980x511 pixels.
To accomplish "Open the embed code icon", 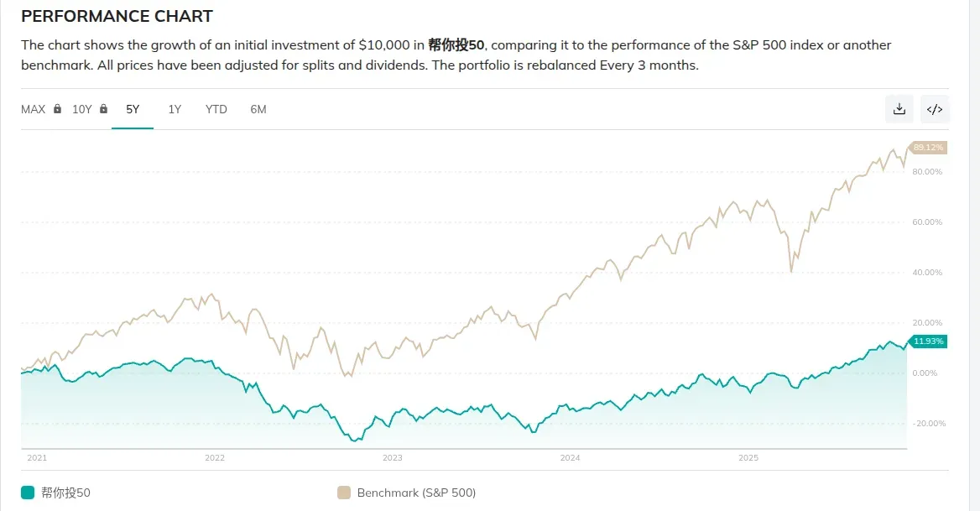I will tap(935, 109).
